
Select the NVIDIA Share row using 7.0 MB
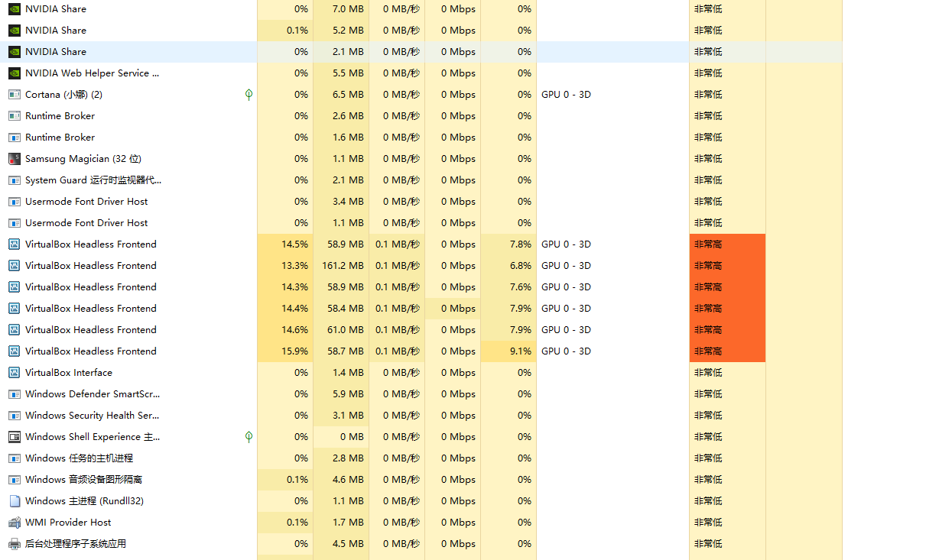[55, 9]
